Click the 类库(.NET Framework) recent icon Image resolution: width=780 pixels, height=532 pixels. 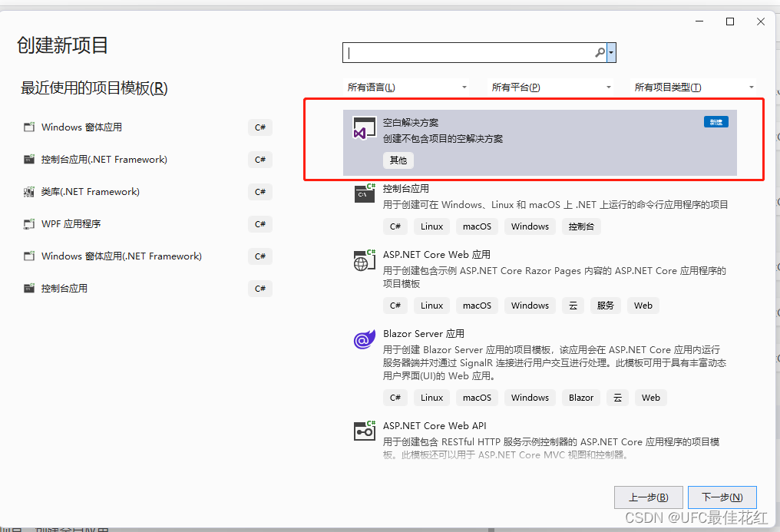click(x=29, y=192)
